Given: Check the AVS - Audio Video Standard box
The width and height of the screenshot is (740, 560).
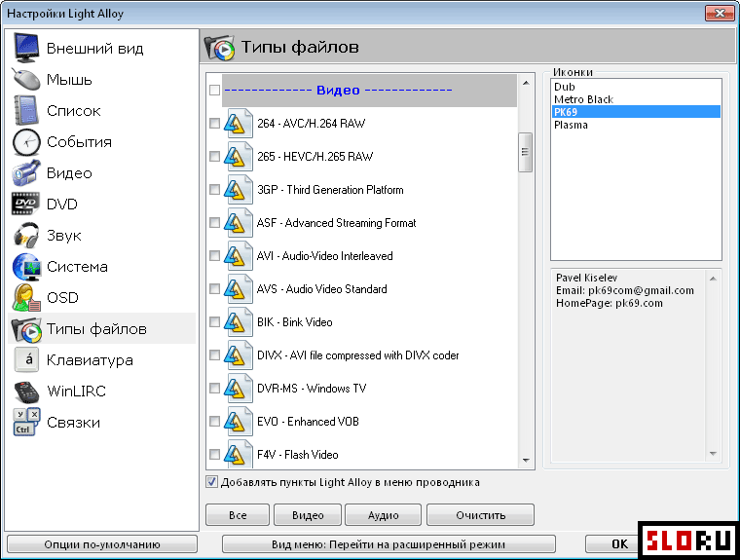Looking at the screenshot, I should point(214,288).
